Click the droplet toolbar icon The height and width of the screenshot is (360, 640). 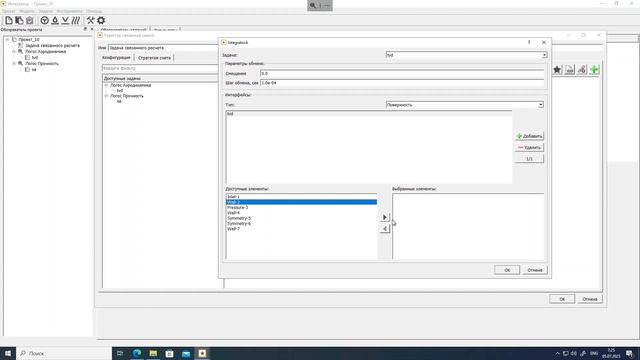(x=55, y=20)
